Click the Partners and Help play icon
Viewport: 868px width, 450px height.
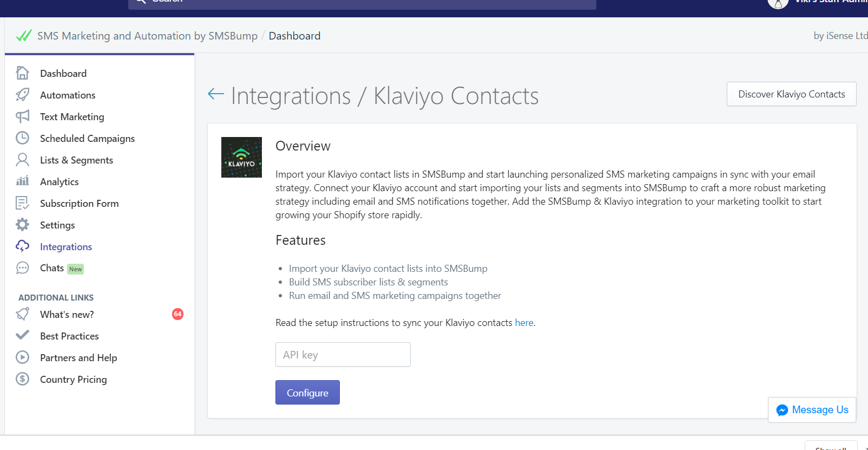[22, 357]
